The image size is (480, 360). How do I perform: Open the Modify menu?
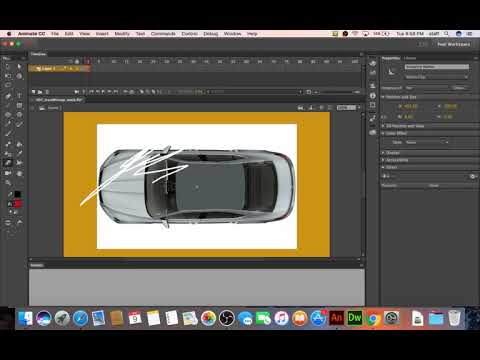click(x=122, y=34)
